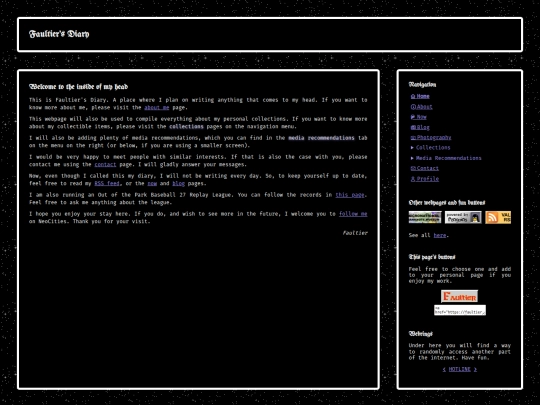
Task: Click the bold 'media recommendations' text in the paragraph
Action: 321,138
